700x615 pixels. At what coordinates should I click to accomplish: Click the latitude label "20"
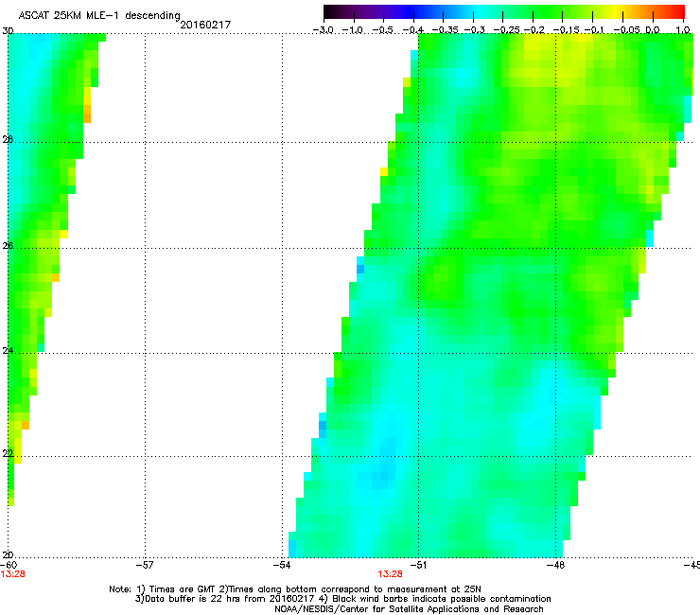(8, 555)
